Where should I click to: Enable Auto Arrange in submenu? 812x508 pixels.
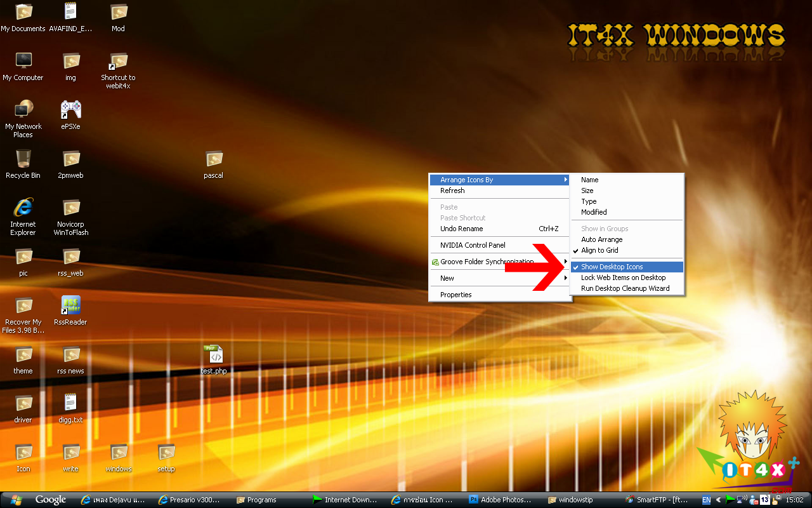601,239
